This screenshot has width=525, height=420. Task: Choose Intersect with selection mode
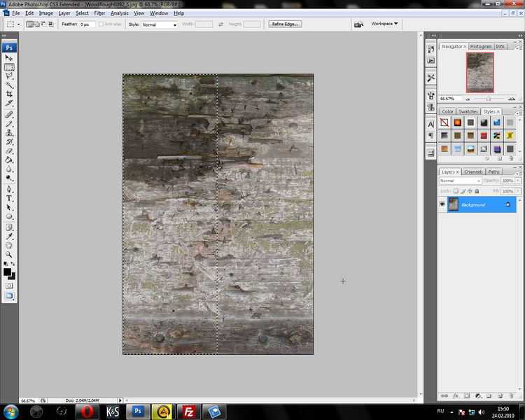[x=50, y=24]
